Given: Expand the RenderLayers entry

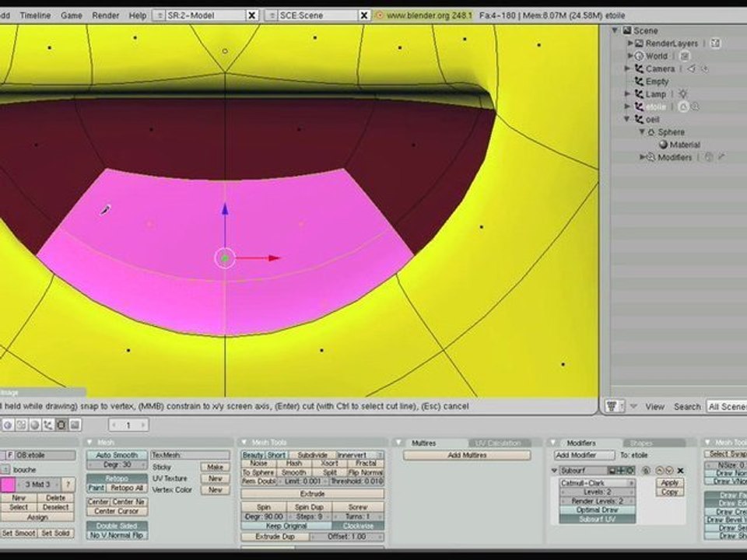Looking at the screenshot, I should pyautogui.click(x=630, y=44).
